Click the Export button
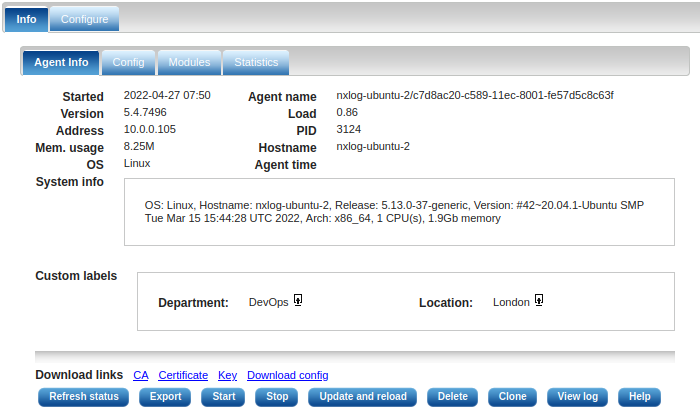This screenshot has width=700, height=412. pyautogui.click(x=166, y=397)
